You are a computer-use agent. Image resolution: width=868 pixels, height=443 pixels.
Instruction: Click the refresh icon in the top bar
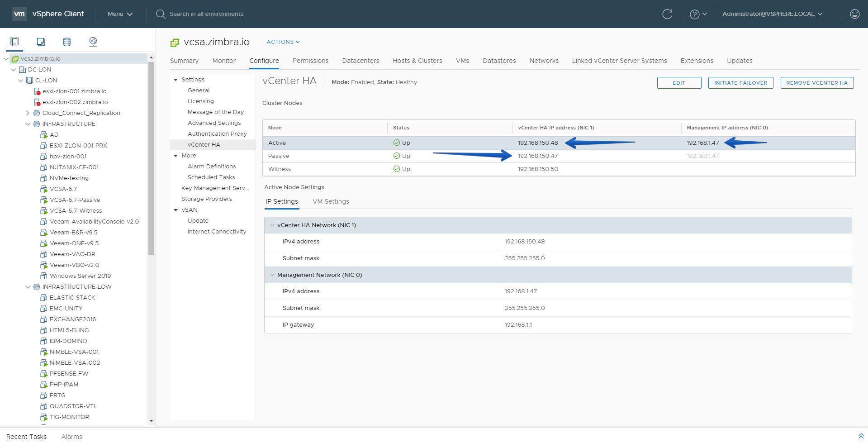click(x=667, y=14)
